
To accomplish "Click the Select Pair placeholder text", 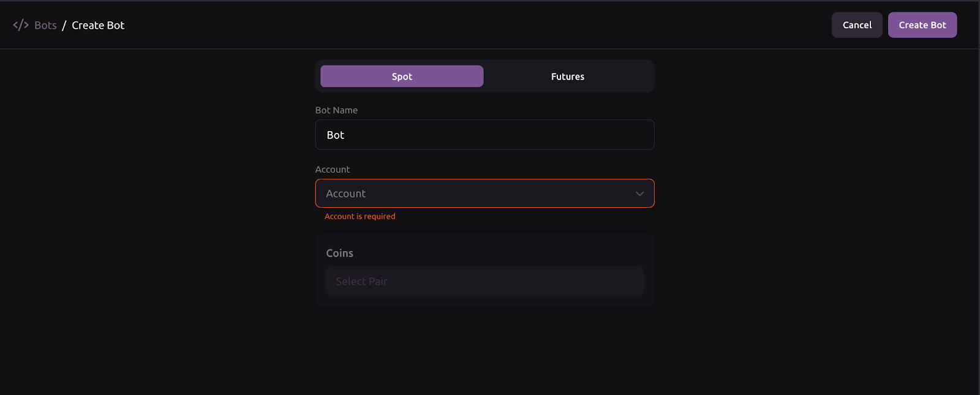I will [x=361, y=281].
